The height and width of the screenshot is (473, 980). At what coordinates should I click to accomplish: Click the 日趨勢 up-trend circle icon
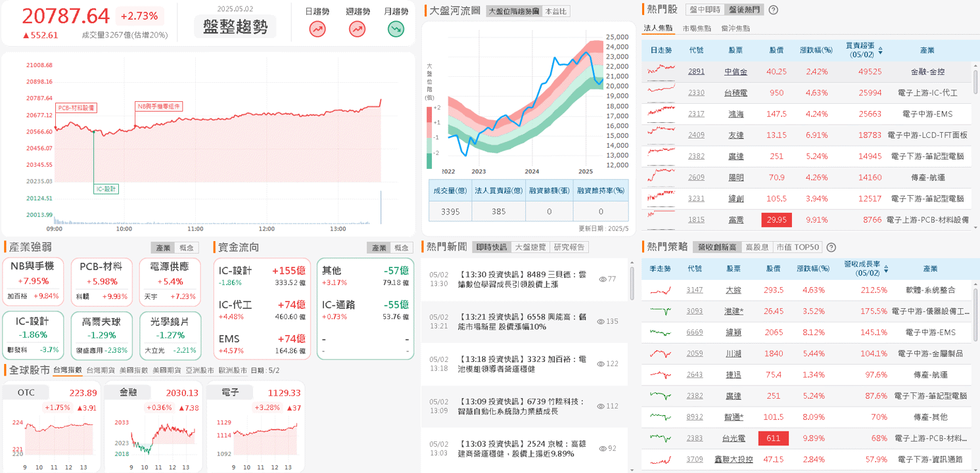[317, 29]
